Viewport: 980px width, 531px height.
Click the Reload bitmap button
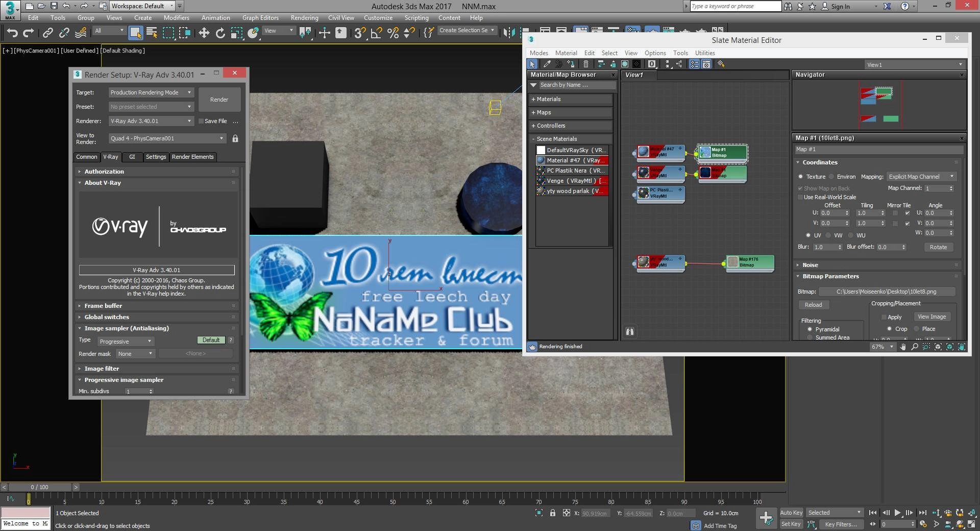coord(813,305)
